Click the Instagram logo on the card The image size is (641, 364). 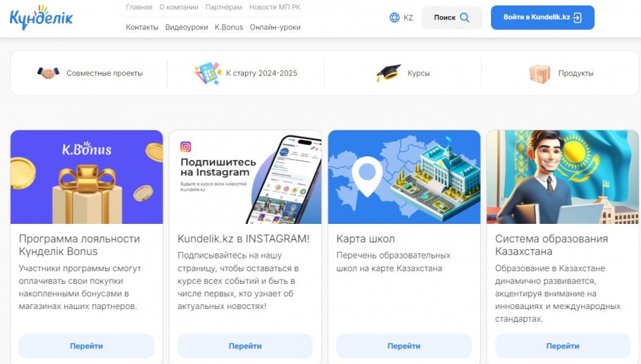pos(185,146)
